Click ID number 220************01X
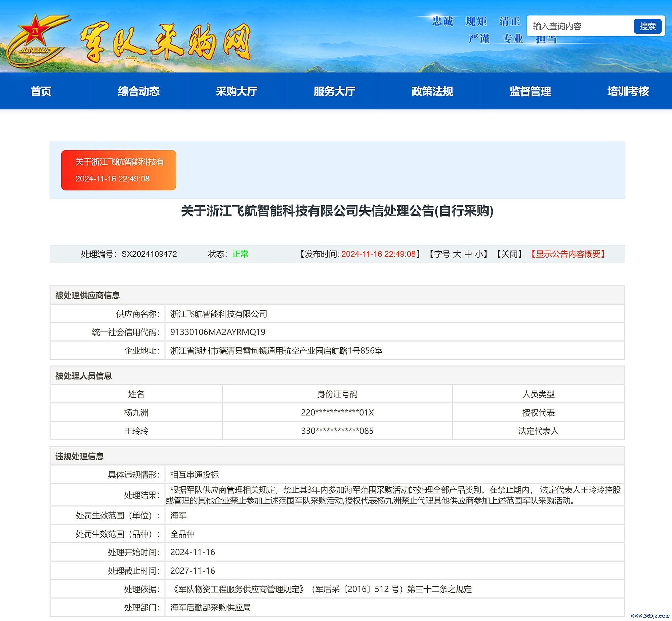The image size is (672, 621). 337,413
